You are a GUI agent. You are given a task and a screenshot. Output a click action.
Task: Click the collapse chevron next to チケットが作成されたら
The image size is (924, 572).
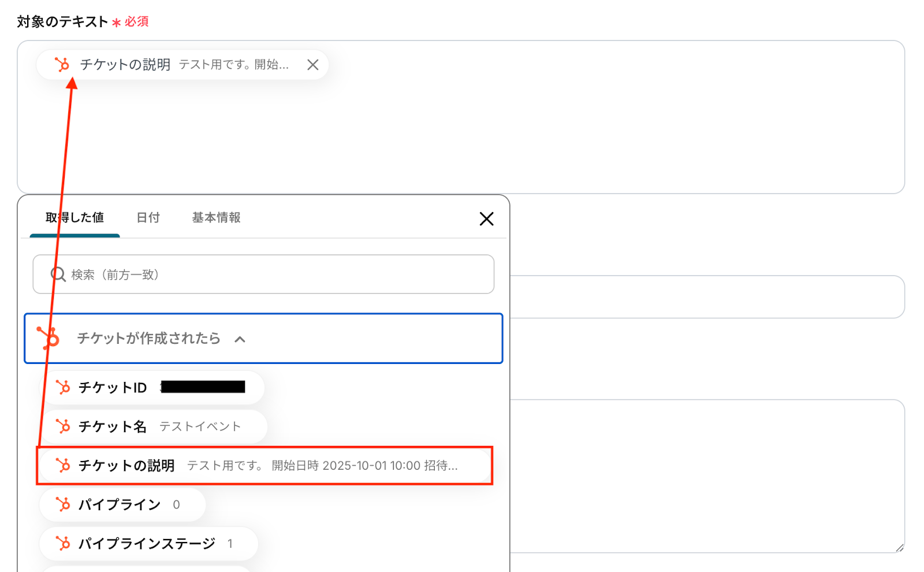[240, 339]
